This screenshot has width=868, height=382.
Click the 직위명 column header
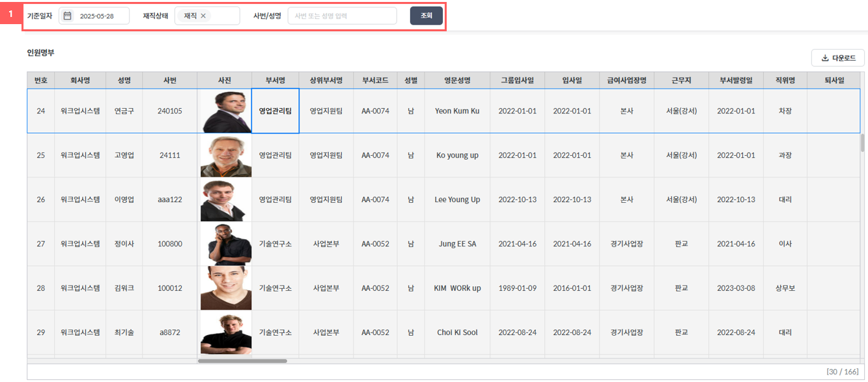[x=785, y=80]
